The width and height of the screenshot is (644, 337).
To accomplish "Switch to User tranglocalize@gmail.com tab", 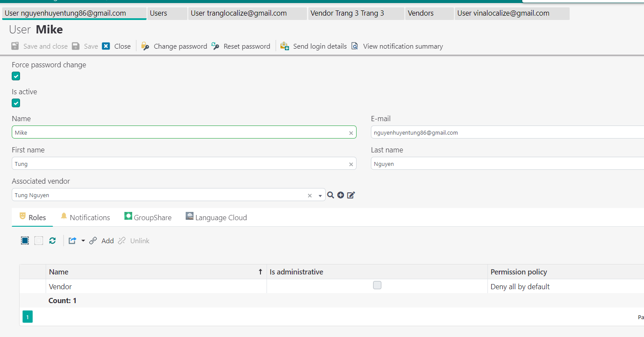I will tap(247, 13).
